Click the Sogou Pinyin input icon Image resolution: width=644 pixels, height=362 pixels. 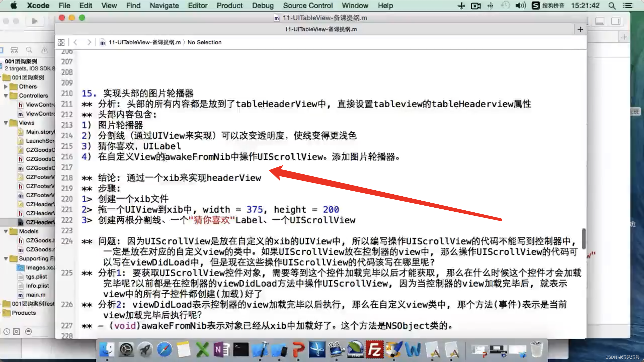click(x=536, y=6)
